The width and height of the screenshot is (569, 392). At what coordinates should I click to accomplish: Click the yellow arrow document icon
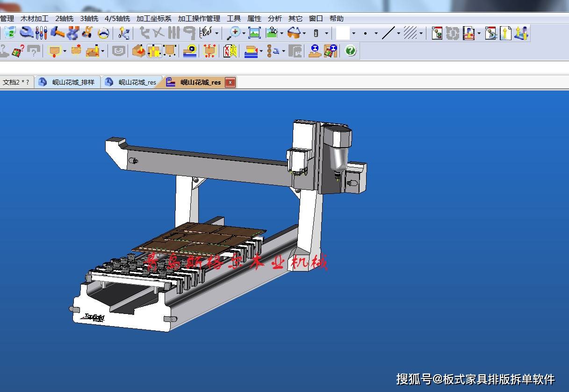pyautogui.click(x=505, y=33)
